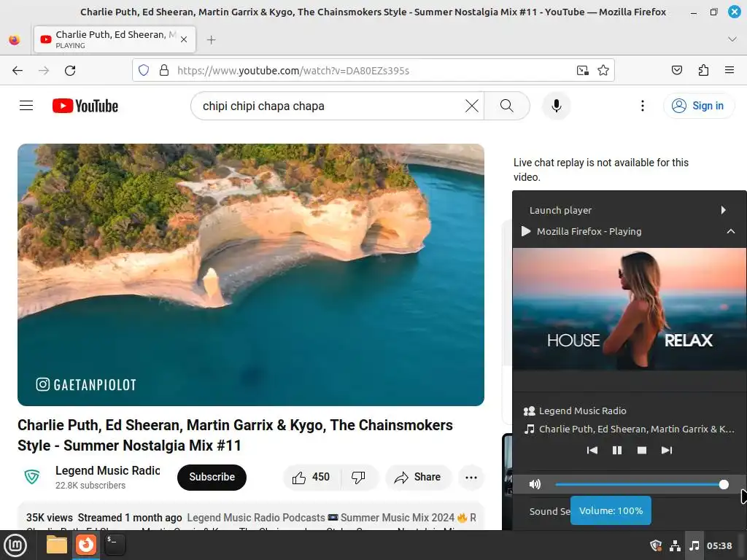Open the Files folder in taskbar
This screenshot has width=747, height=560.
click(57, 545)
